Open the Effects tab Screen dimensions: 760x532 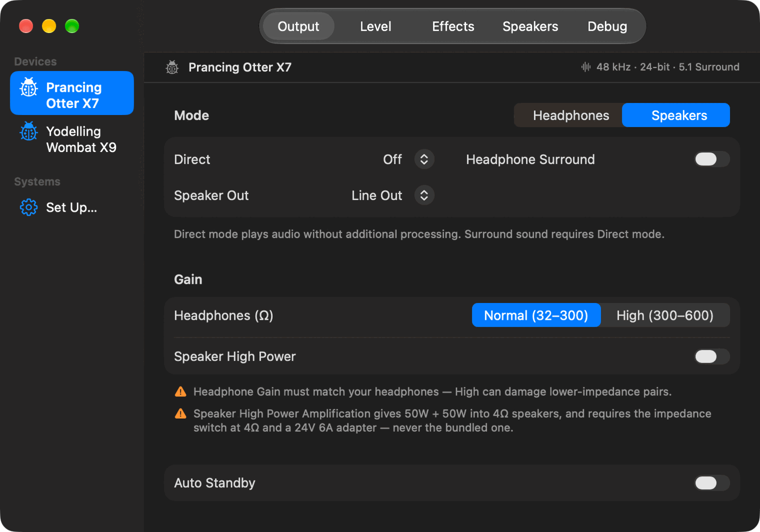[453, 26]
